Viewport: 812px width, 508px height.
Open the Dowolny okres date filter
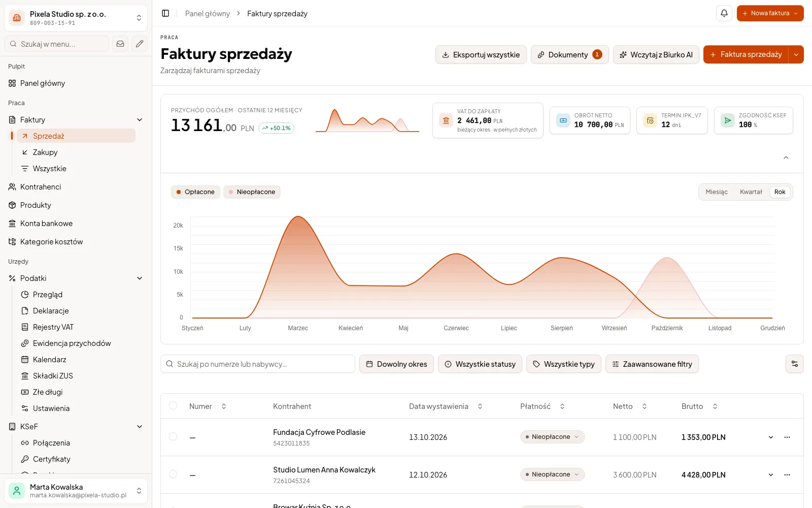click(x=396, y=364)
